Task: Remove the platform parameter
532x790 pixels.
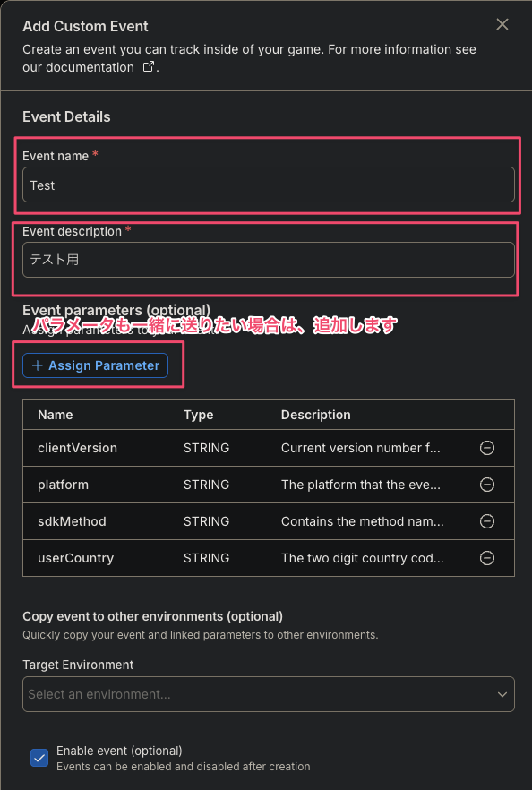Action: (x=486, y=485)
